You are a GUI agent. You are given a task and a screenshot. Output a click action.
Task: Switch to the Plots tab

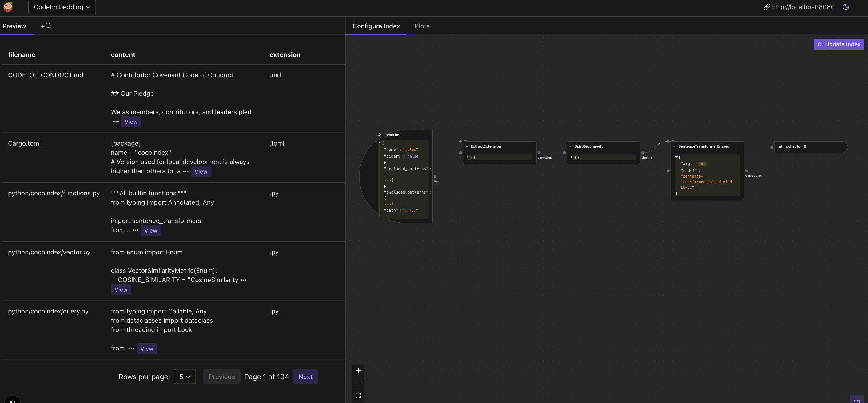(422, 26)
